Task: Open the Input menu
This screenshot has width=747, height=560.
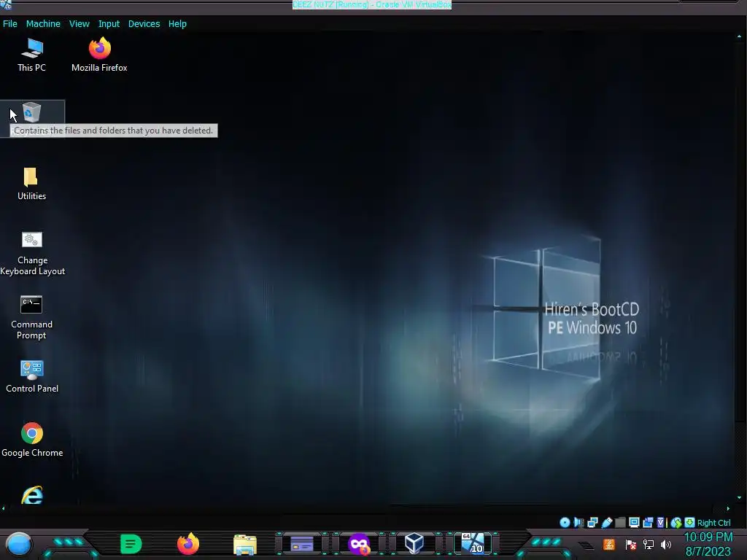Action: click(109, 24)
